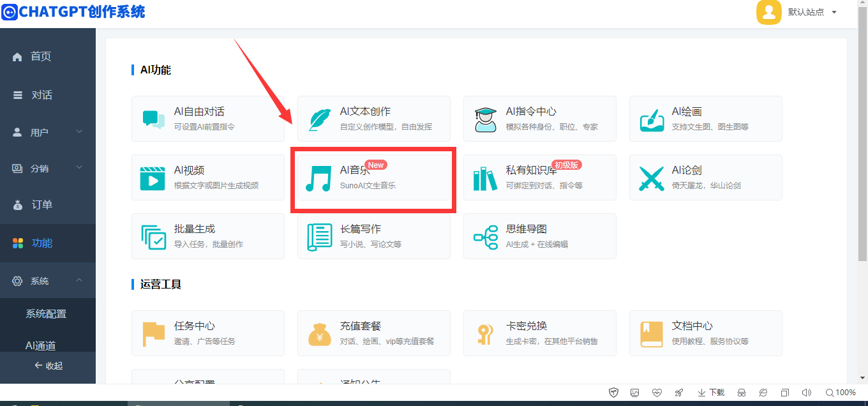Expand the 分销 sidebar menu
This screenshot has height=406, width=868.
[x=48, y=169]
